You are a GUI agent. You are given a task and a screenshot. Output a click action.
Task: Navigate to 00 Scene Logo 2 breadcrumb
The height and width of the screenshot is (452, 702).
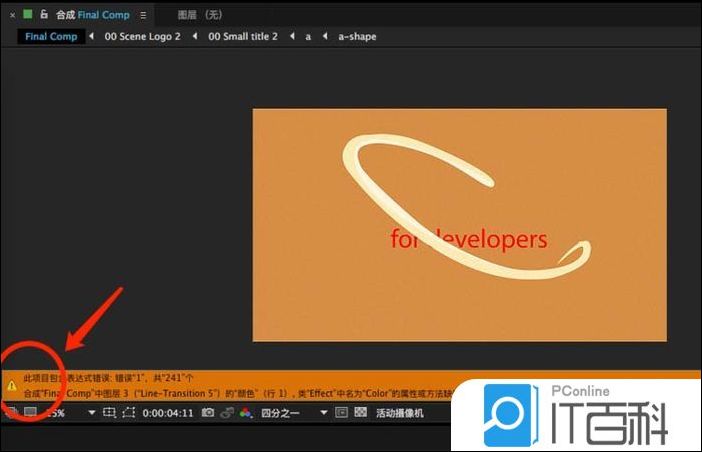point(142,36)
